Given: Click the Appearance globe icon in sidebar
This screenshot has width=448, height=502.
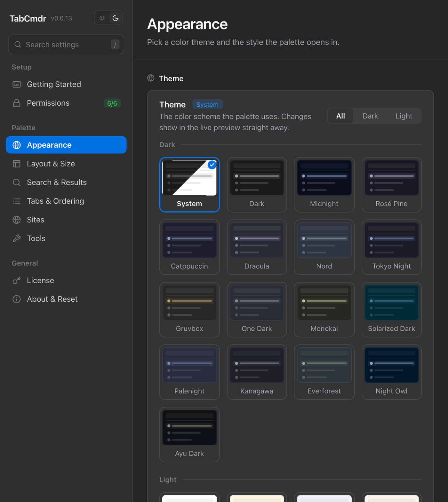Looking at the screenshot, I should click(x=17, y=145).
